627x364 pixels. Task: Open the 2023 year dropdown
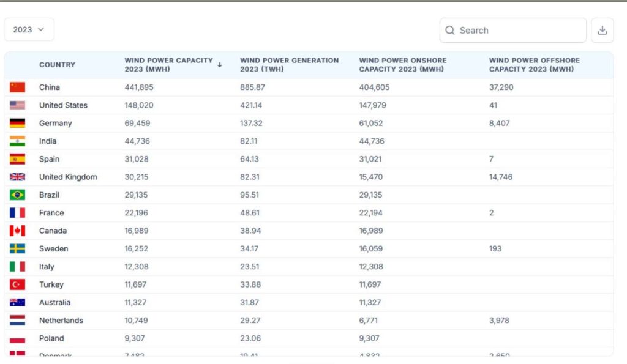pos(29,29)
